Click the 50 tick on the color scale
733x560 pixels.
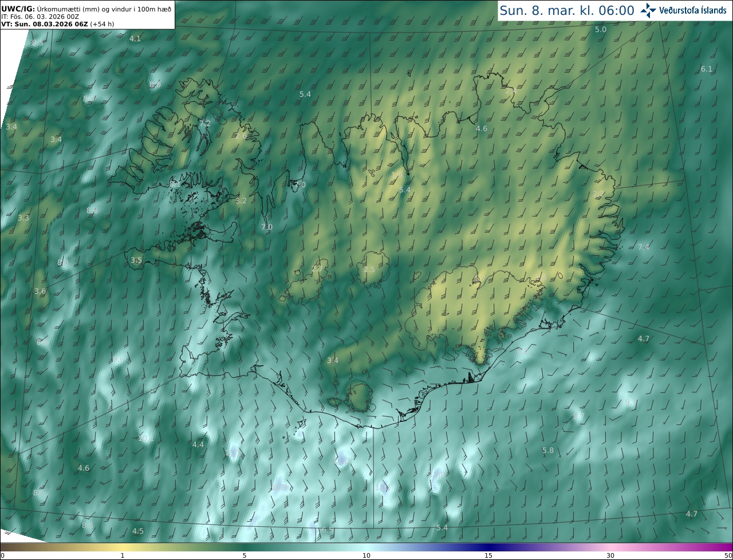point(728,555)
